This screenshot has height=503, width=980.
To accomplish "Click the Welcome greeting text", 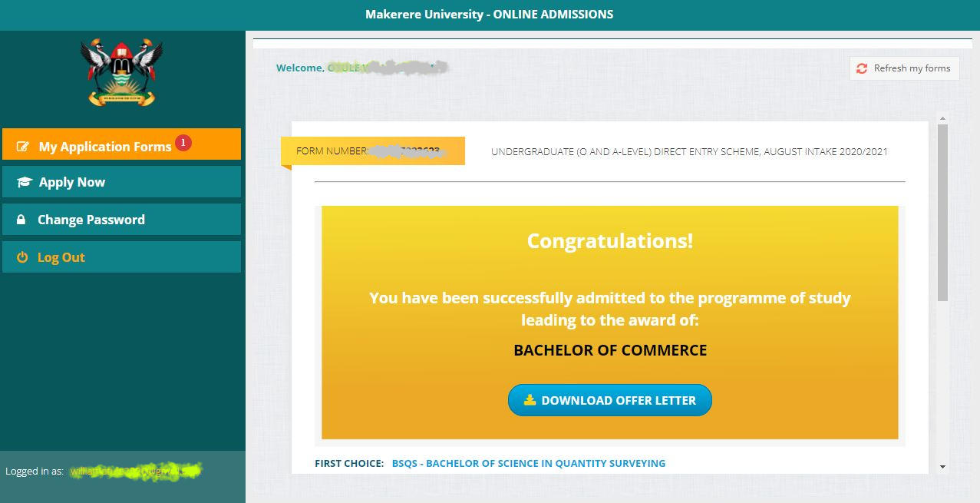I will (x=300, y=68).
